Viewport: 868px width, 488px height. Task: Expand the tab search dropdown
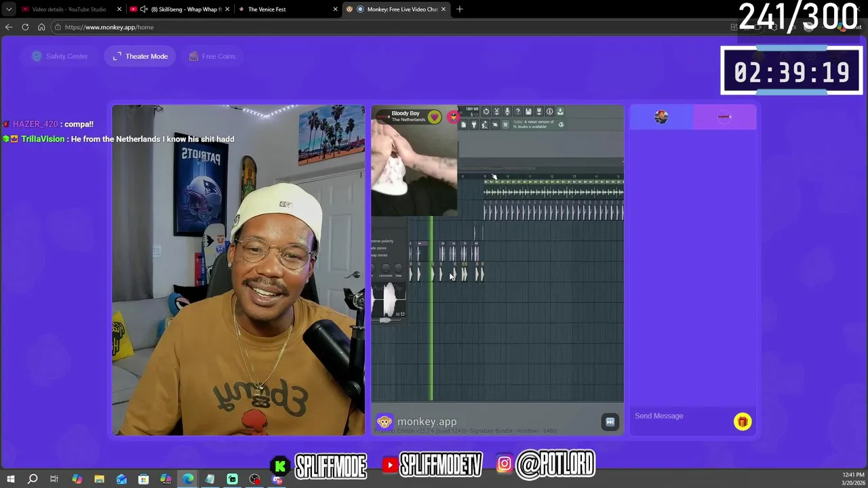8,9
